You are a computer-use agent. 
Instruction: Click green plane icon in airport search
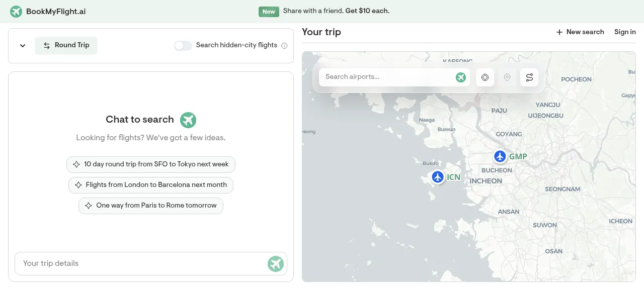461,77
